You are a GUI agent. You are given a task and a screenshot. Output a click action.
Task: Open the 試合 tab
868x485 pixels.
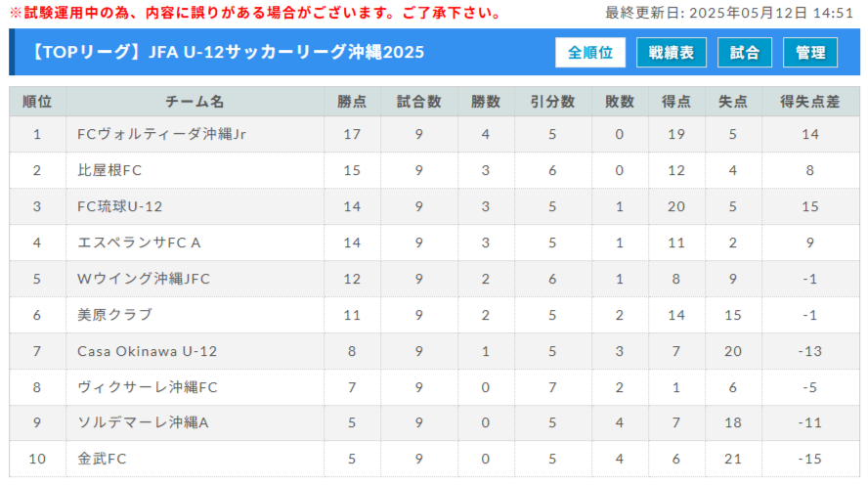(745, 53)
